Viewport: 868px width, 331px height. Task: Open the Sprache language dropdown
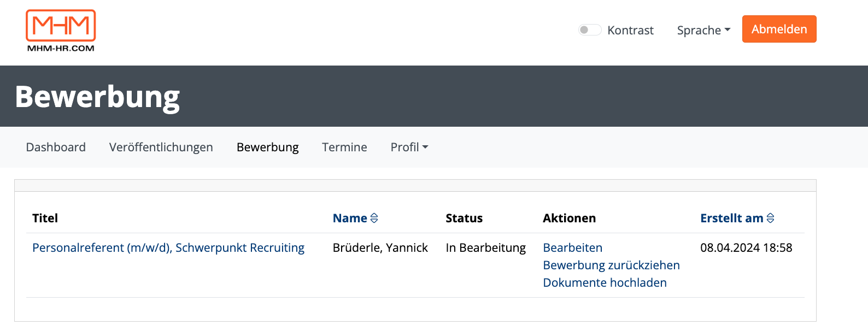(703, 30)
